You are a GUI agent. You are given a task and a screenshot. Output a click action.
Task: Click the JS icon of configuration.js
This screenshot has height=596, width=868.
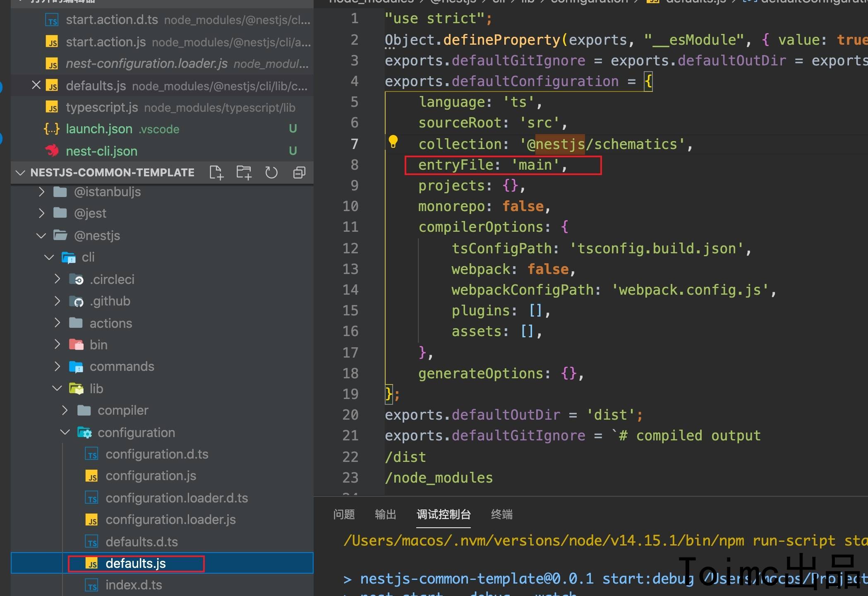click(91, 476)
